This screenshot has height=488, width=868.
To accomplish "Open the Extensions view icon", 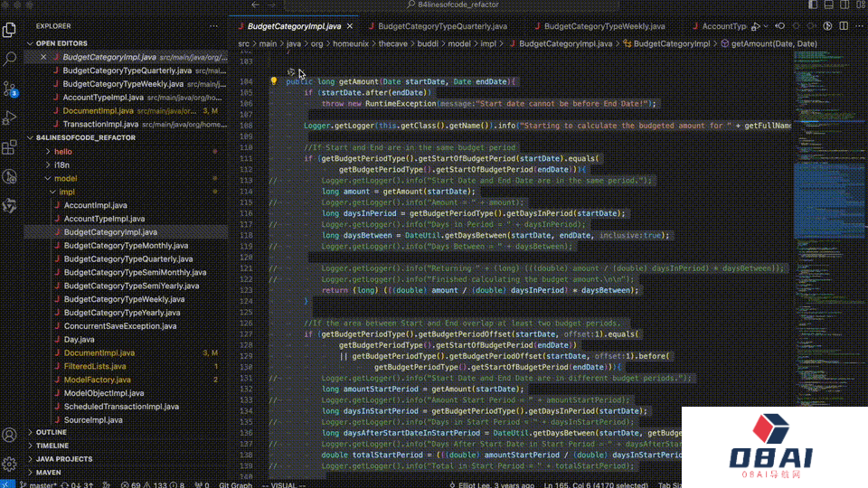I will point(10,146).
